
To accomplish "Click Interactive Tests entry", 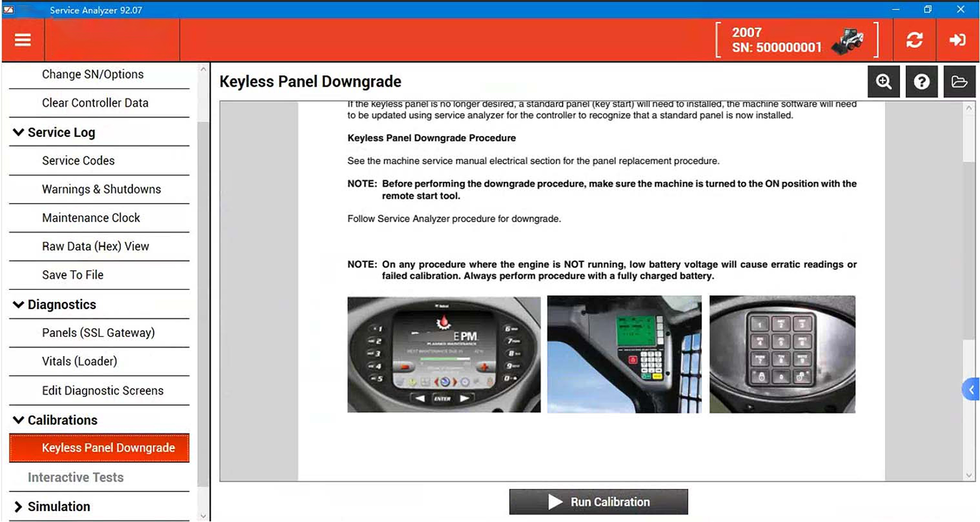I will coord(99,477).
